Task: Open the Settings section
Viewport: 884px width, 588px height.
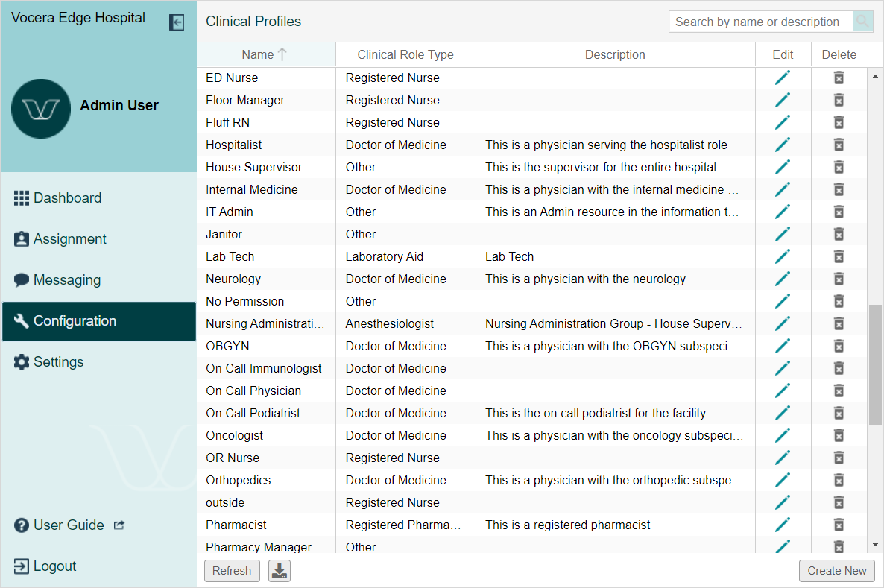Action: tap(58, 361)
